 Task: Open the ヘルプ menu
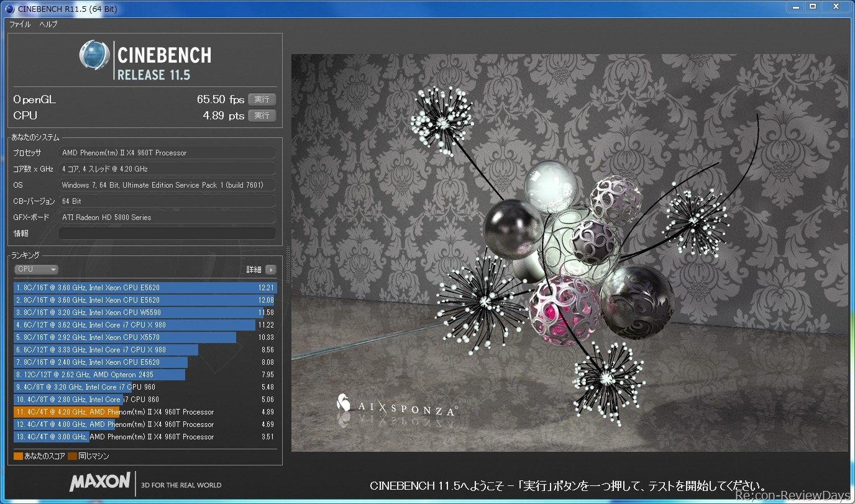(x=48, y=24)
